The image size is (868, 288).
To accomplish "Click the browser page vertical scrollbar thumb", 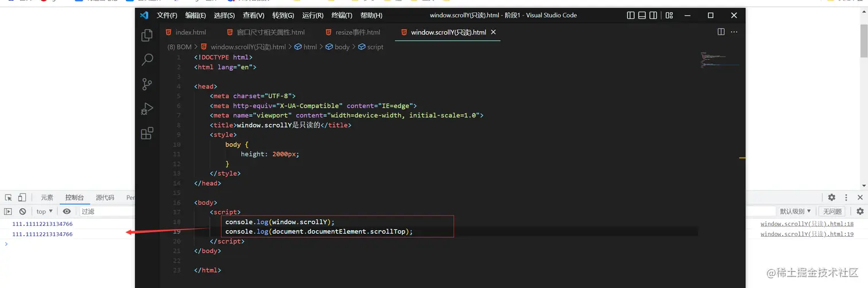I will pos(864,41).
